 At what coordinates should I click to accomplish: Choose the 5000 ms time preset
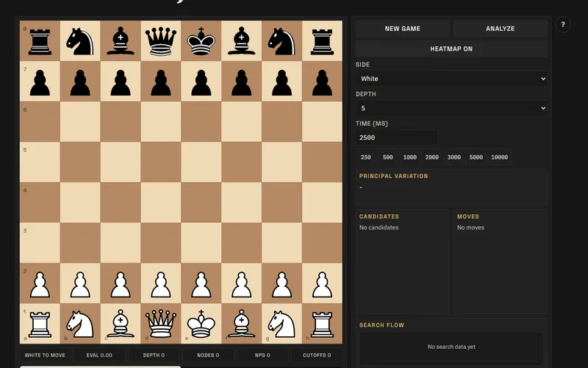coord(476,158)
